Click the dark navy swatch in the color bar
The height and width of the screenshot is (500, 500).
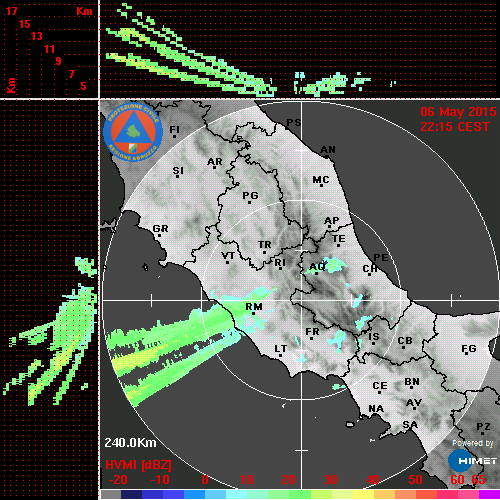coord(132,494)
